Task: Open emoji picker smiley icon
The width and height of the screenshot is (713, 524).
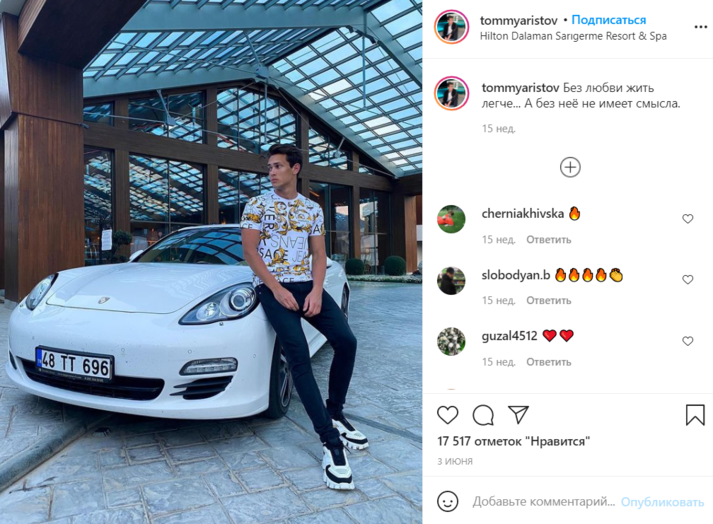Action: click(447, 501)
